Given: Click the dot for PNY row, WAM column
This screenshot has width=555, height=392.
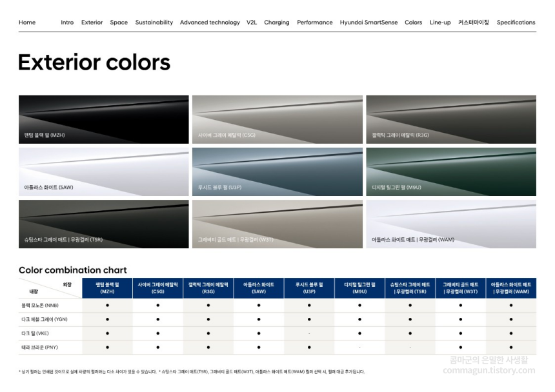Looking at the screenshot, I should point(511,347).
